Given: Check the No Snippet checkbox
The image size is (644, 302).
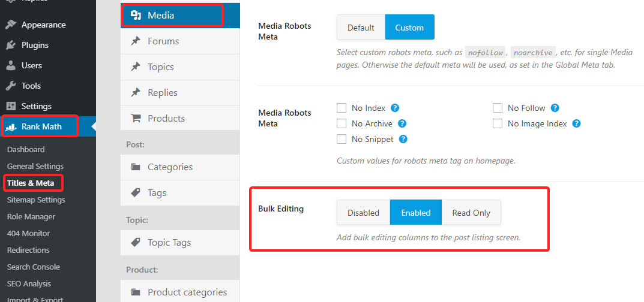Looking at the screenshot, I should [x=342, y=139].
